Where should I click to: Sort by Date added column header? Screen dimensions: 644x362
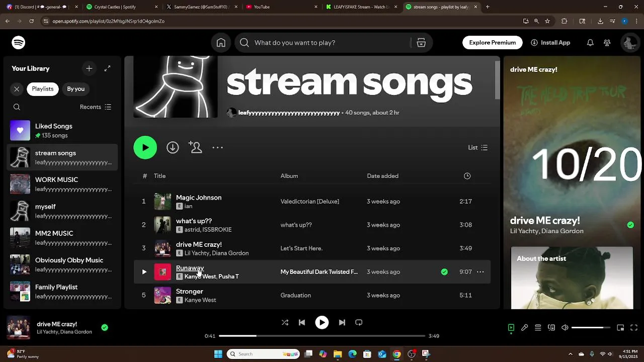coord(383,176)
